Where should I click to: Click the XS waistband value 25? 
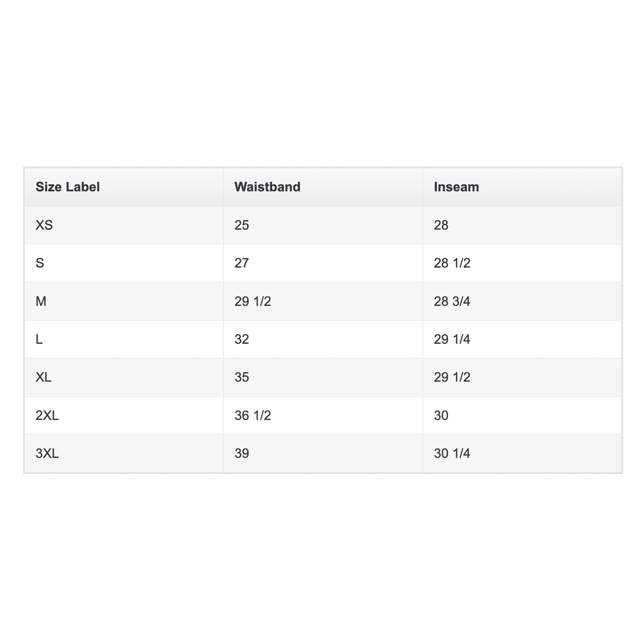[x=241, y=225]
